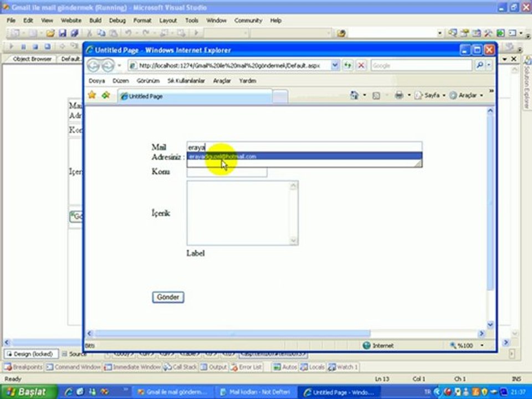
Task: Click the Gmail ile mail gönderm taskbar item
Action: [x=173, y=392]
